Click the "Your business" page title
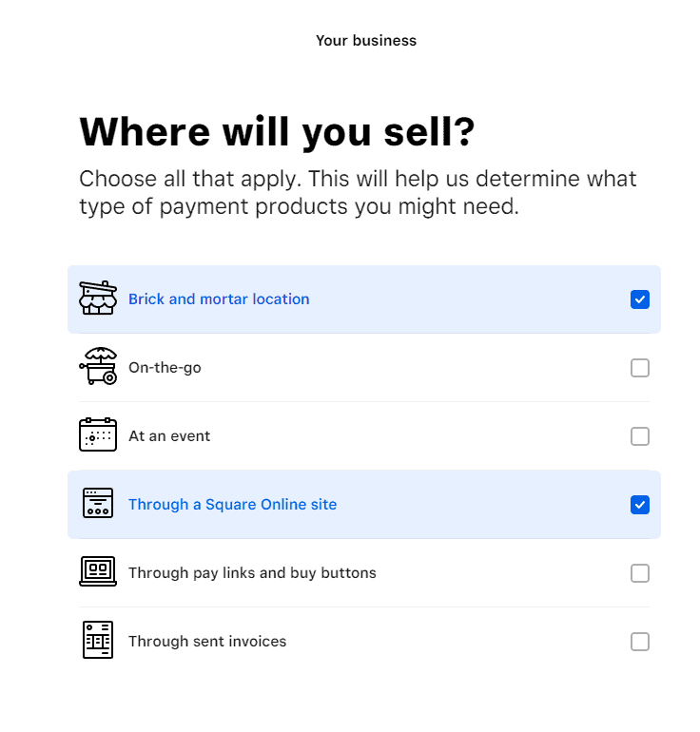The height and width of the screenshot is (732, 700). click(x=366, y=41)
